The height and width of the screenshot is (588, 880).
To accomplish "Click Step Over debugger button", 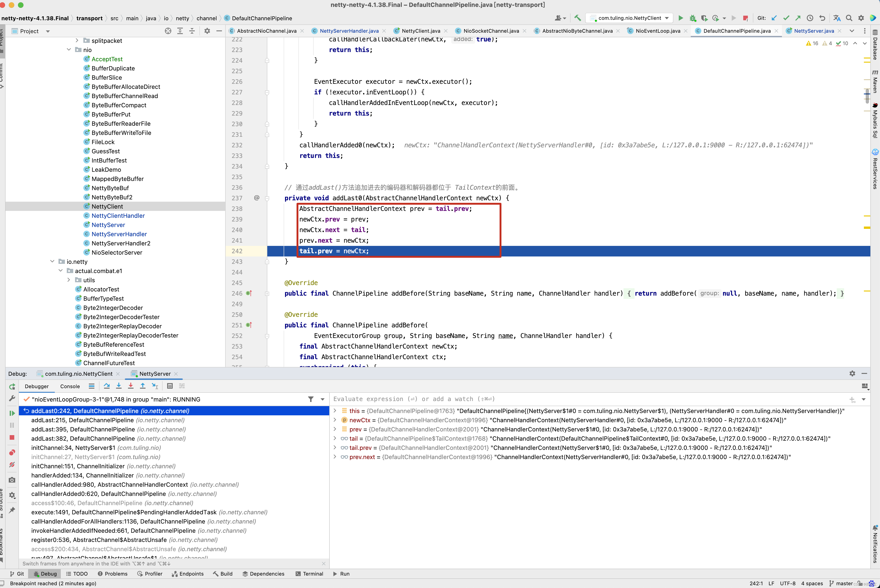I will point(106,386).
